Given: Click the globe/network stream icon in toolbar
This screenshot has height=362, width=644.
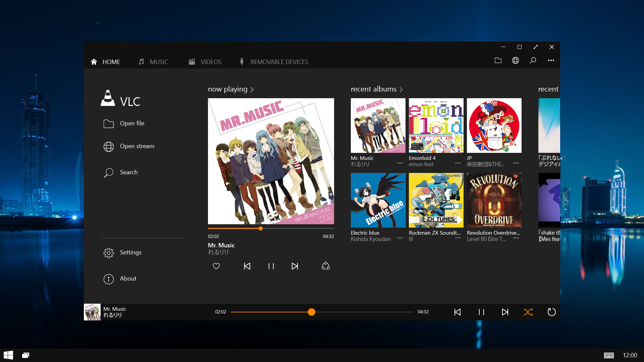Looking at the screenshot, I should pos(515,61).
